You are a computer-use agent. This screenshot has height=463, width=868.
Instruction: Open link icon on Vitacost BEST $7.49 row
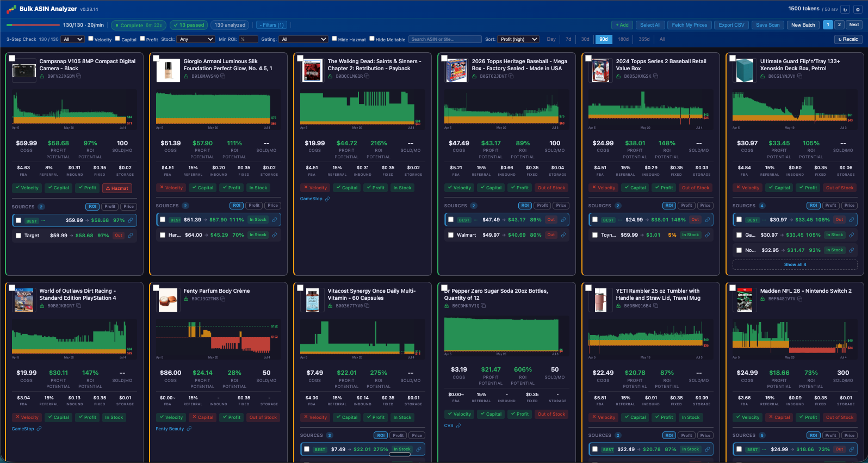click(x=419, y=449)
